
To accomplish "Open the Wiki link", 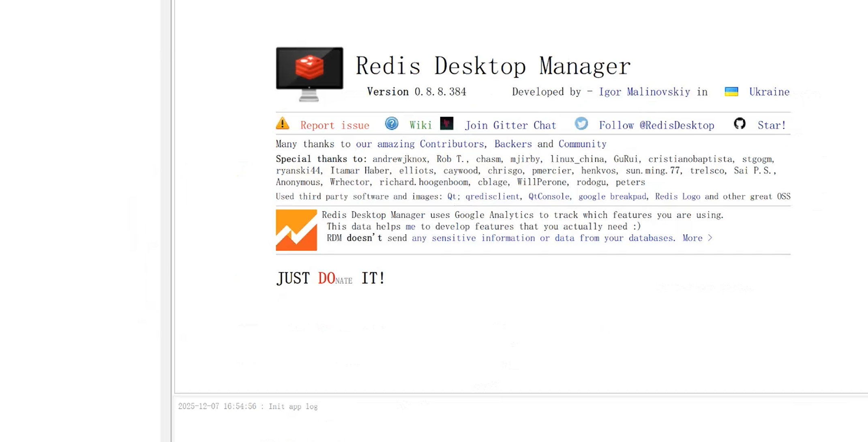I will [420, 125].
